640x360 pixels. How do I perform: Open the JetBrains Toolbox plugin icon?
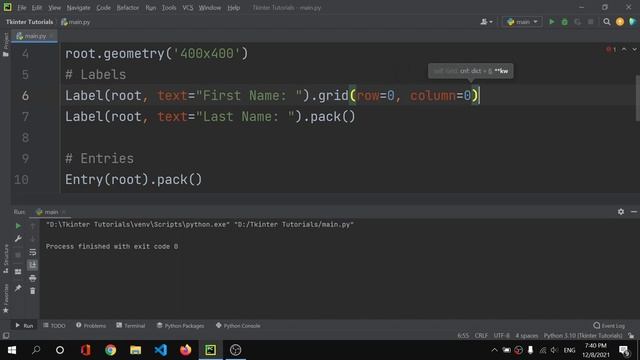click(633, 22)
